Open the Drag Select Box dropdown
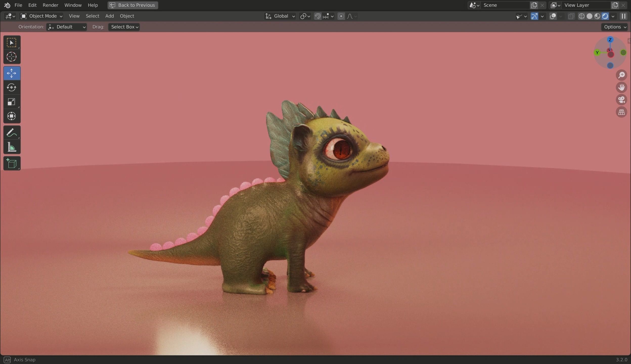 (124, 27)
